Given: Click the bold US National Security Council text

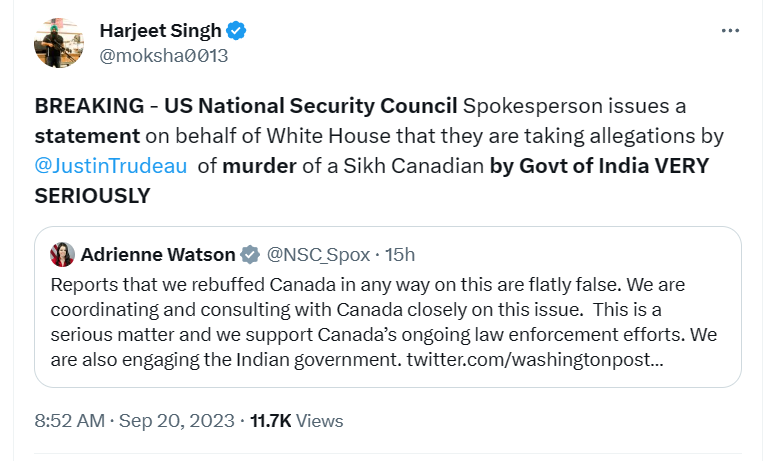Looking at the screenshot, I should tap(310, 106).
